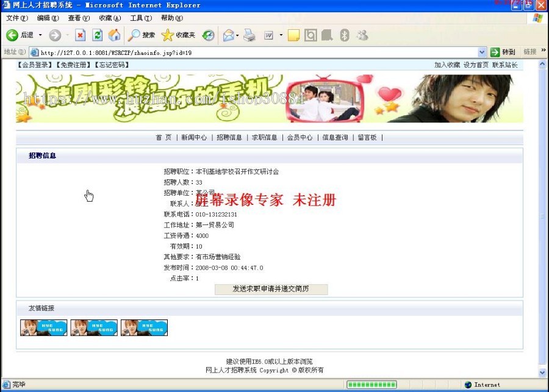This screenshot has height=392, width=549.
Task: Click the Mail icon in the toolbar
Action: tap(229, 35)
